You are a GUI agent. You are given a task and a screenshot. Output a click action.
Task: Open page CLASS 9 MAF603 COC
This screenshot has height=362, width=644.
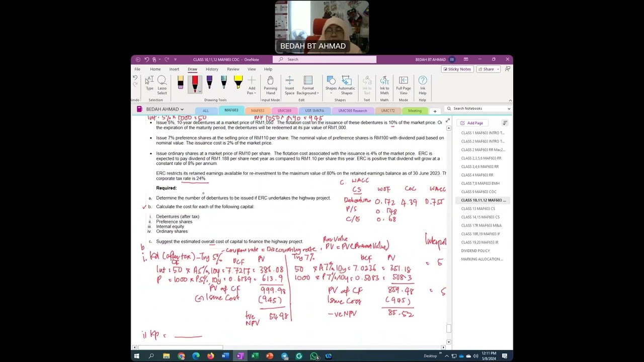tap(478, 192)
